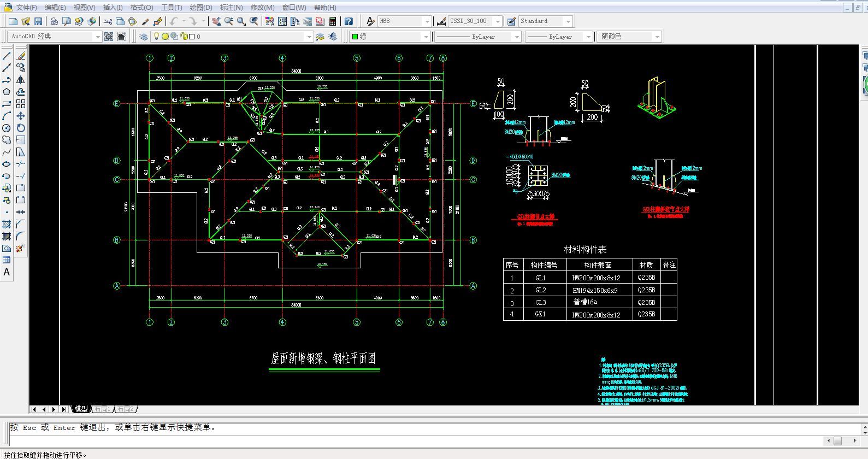Activate the Pan hand tool
868x459 pixels.
click(216, 21)
